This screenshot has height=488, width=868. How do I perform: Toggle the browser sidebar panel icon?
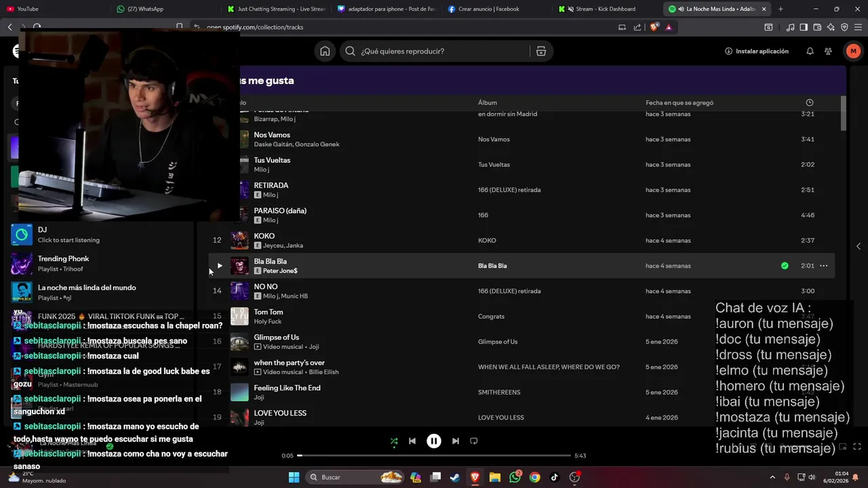point(804,27)
